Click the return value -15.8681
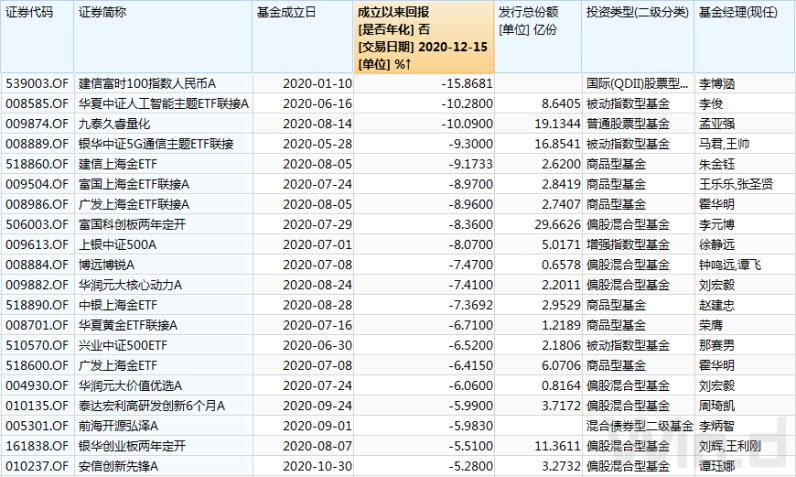Image resolution: width=796 pixels, height=477 pixels. click(467, 84)
